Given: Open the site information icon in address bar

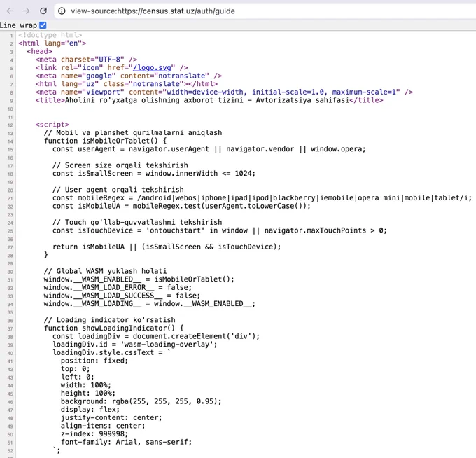Looking at the screenshot, I should coord(62,11).
